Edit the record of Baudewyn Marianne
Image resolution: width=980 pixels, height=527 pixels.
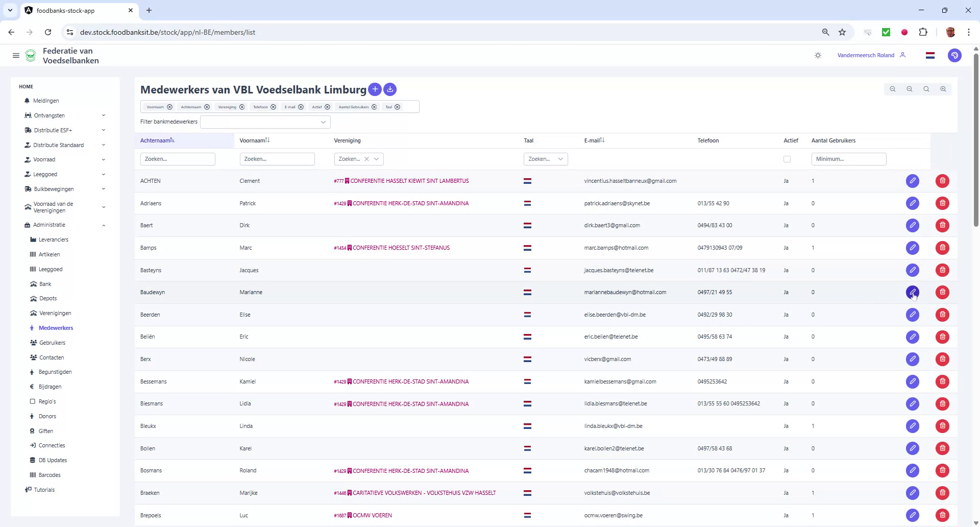tap(913, 292)
